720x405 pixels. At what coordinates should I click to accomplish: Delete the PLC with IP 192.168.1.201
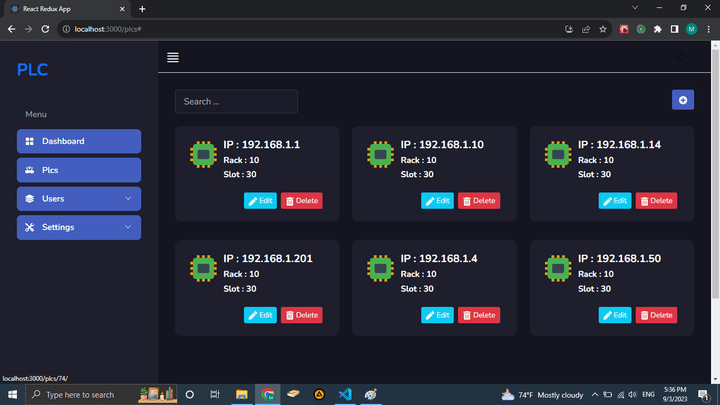coord(302,315)
